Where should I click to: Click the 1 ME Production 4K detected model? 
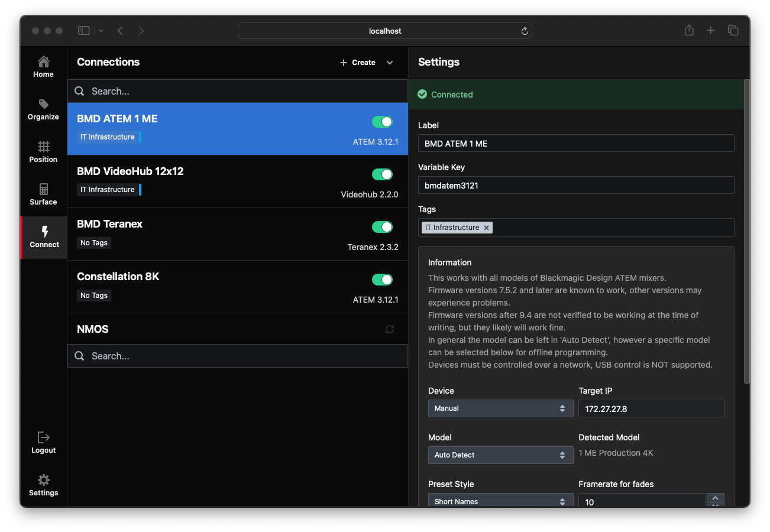616,453
